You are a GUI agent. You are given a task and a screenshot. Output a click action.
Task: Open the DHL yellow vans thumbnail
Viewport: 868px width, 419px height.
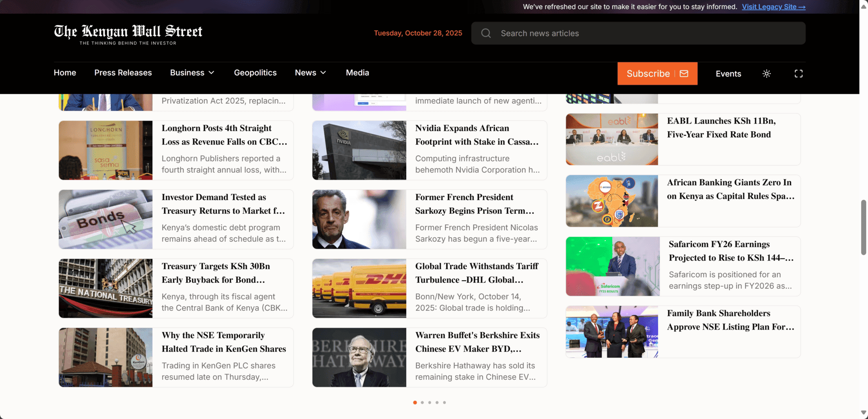tap(359, 288)
